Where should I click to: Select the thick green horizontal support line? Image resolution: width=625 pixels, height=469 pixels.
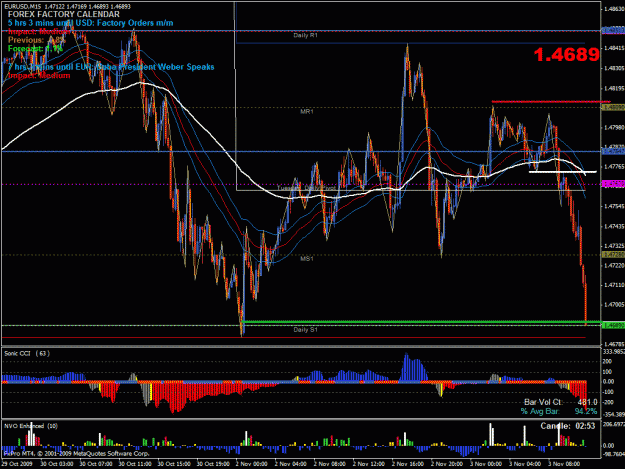[x=421, y=322]
